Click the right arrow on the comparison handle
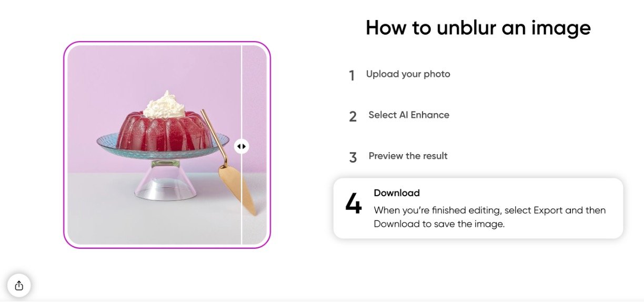The width and height of the screenshot is (644, 302). pos(244,146)
